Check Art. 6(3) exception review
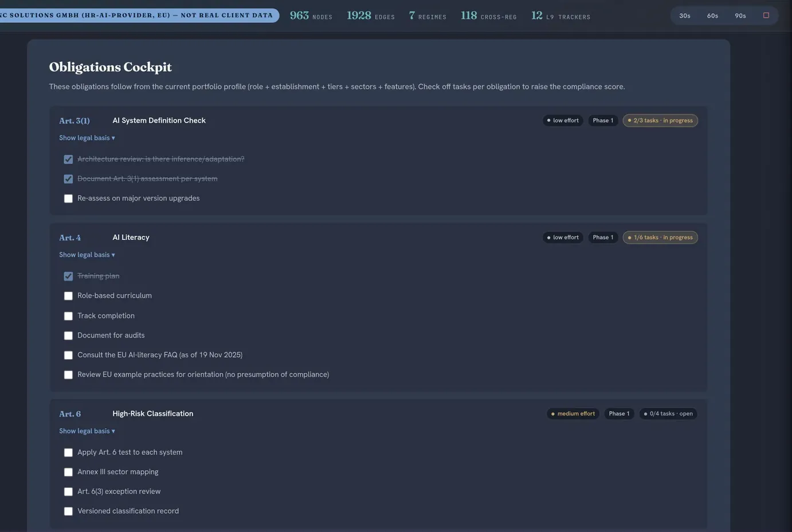The height and width of the screenshot is (532, 792). pos(68,492)
